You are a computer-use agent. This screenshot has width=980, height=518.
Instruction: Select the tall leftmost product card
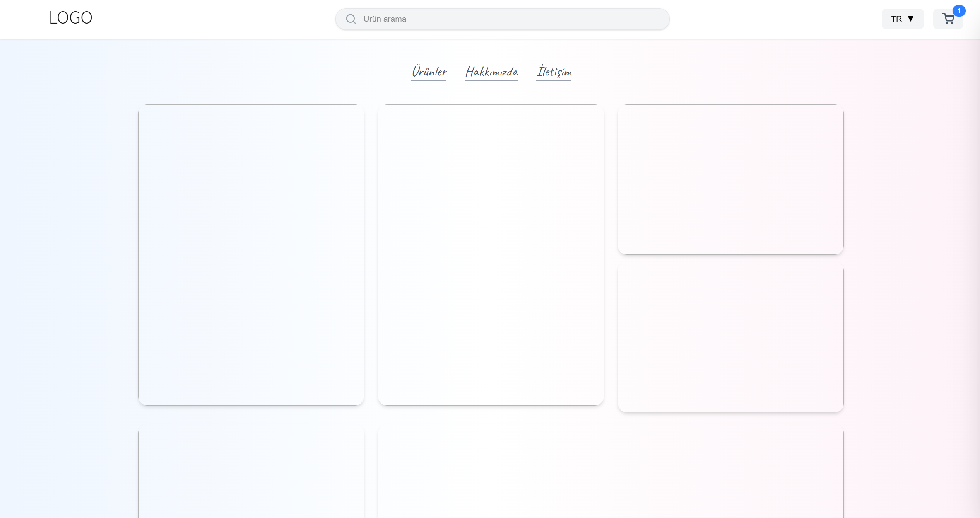(x=251, y=255)
